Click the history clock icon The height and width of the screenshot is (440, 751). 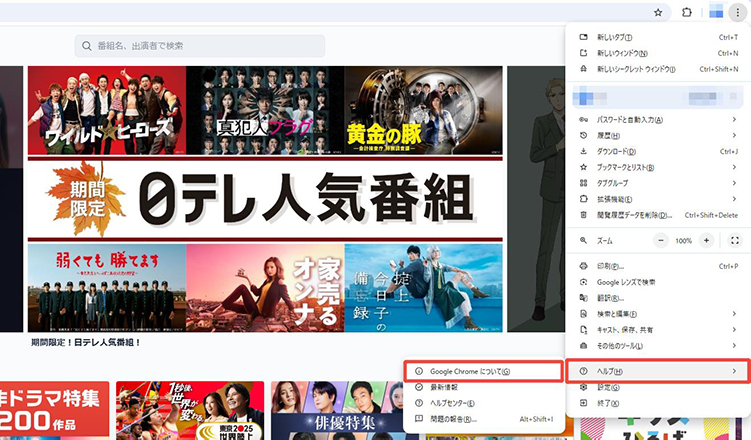[x=583, y=135]
